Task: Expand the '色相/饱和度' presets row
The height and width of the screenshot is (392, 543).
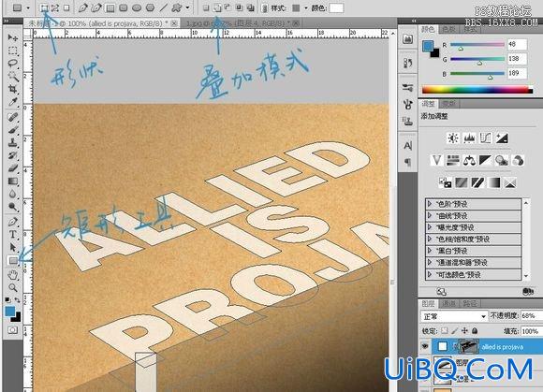Action: click(x=430, y=239)
